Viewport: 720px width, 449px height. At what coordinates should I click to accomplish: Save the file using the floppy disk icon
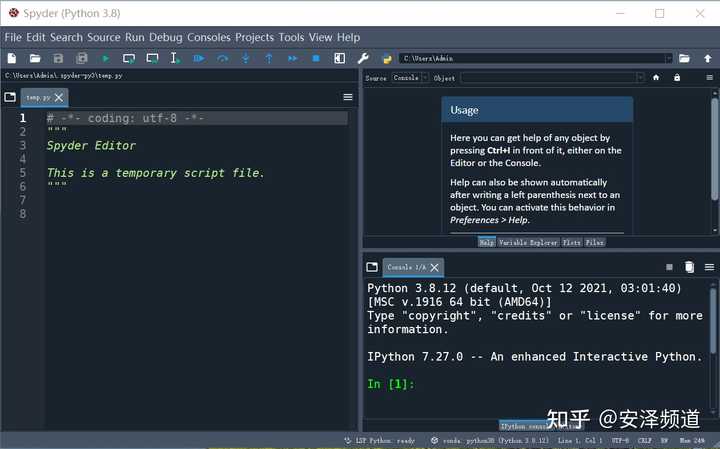(x=58, y=58)
